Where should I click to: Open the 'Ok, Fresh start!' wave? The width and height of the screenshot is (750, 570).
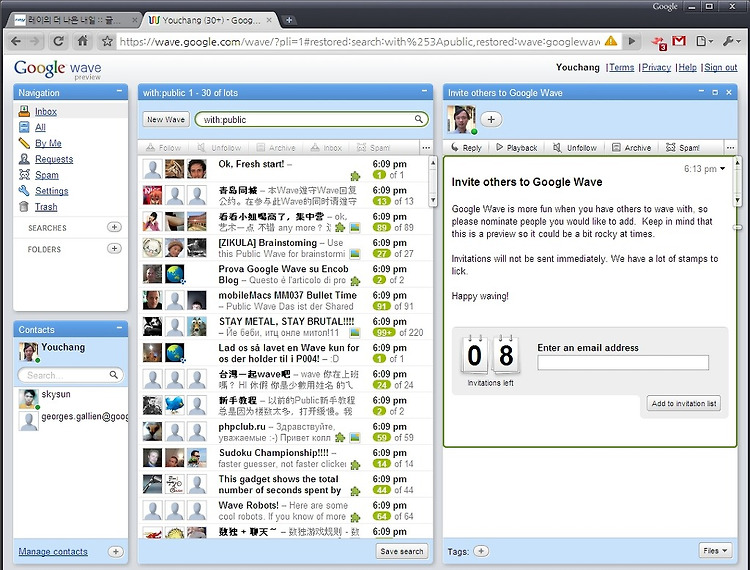coord(285,169)
